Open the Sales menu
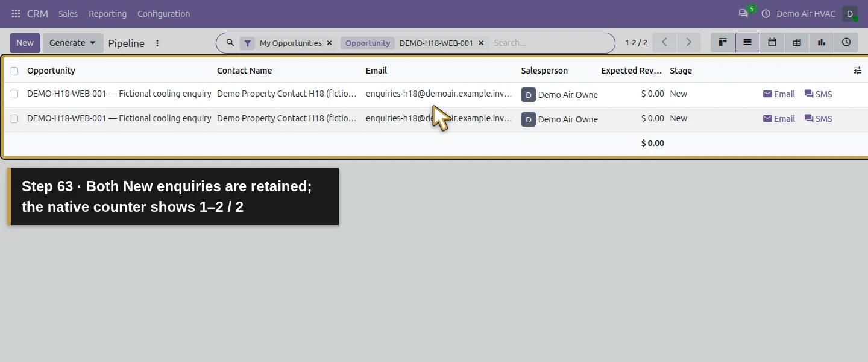The width and height of the screenshot is (868, 362). pos(68,13)
